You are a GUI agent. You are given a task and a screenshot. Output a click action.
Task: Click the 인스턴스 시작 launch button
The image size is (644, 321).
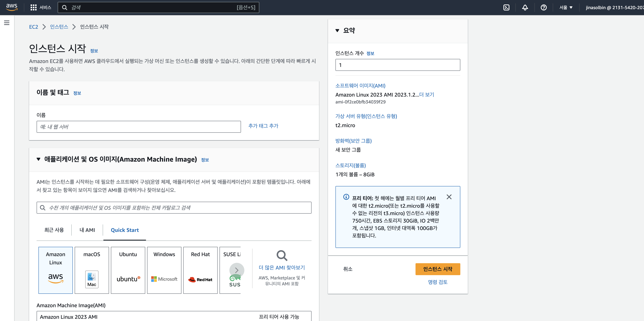(438, 269)
